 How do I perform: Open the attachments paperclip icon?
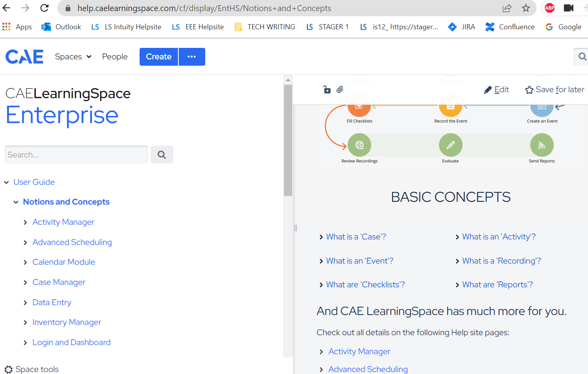click(340, 90)
